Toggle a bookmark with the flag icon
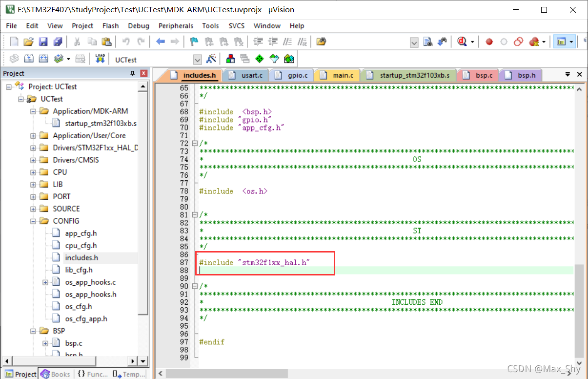The image size is (588, 379). coord(194,42)
